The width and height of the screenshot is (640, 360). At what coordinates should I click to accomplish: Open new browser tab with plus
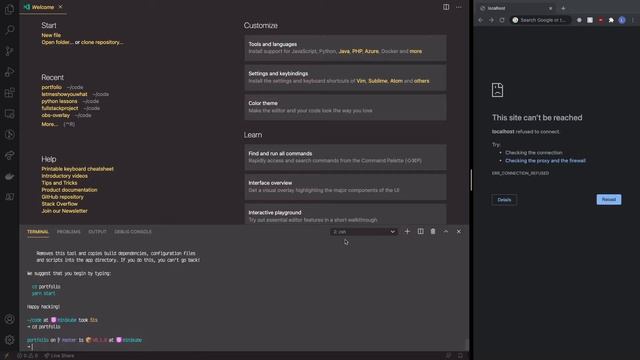tap(563, 8)
